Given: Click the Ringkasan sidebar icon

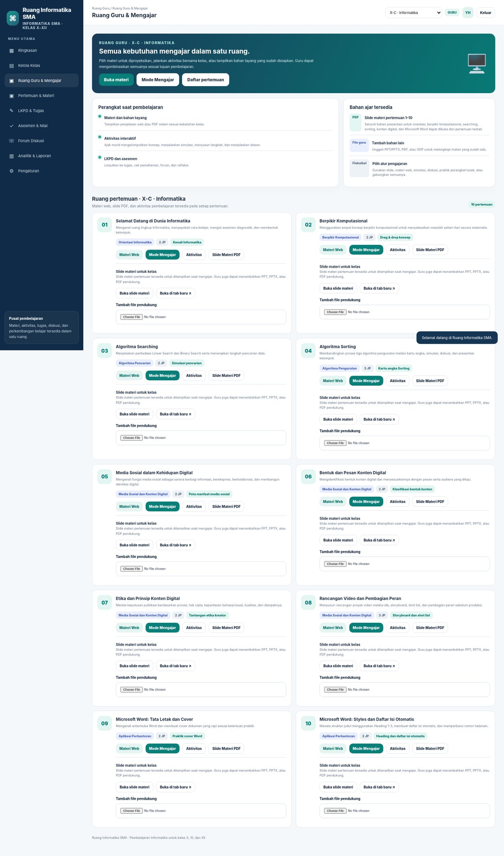Looking at the screenshot, I should tap(12, 51).
